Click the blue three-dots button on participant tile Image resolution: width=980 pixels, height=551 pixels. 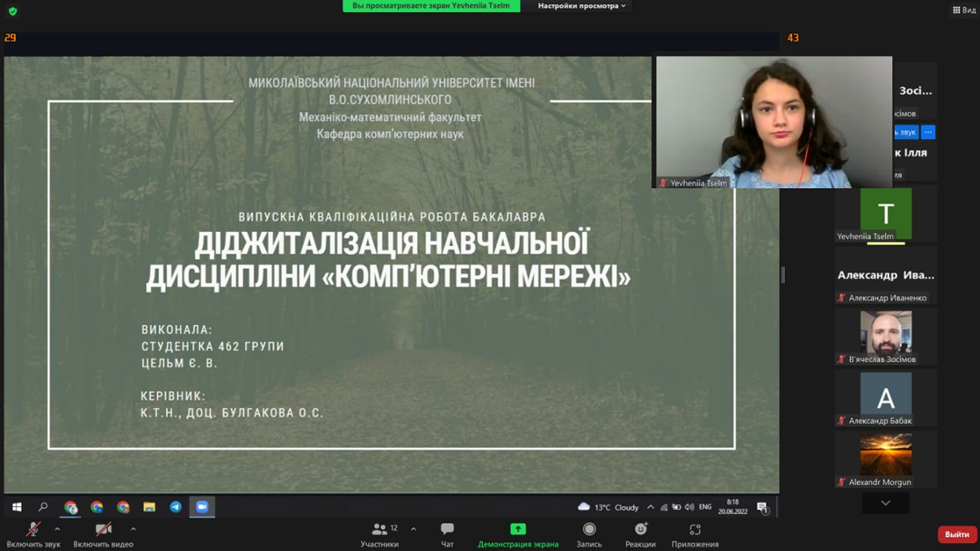click(x=928, y=133)
